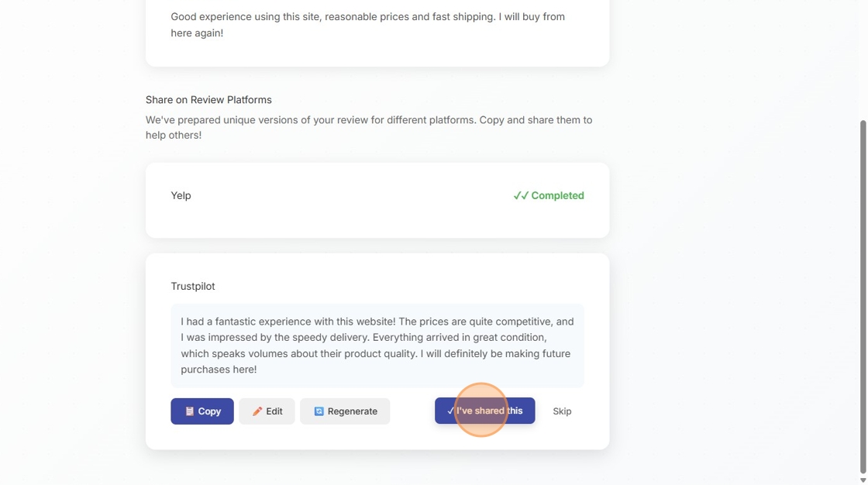The image size is (868, 485).
Task: Click inside the Trustpilot review text box
Action: click(x=377, y=346)
